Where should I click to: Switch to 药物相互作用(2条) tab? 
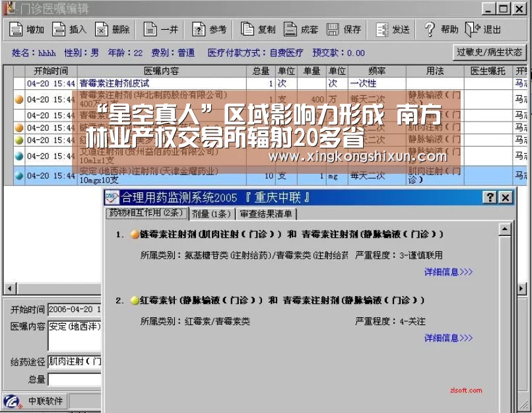[x=147, y=213]
